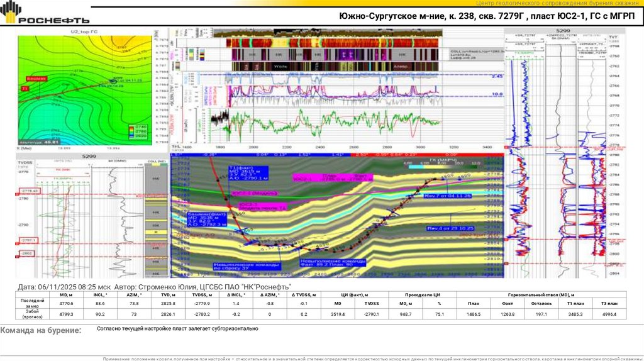
Task: Select the forecast INCL value '90.2'
Action: [100, 314]
